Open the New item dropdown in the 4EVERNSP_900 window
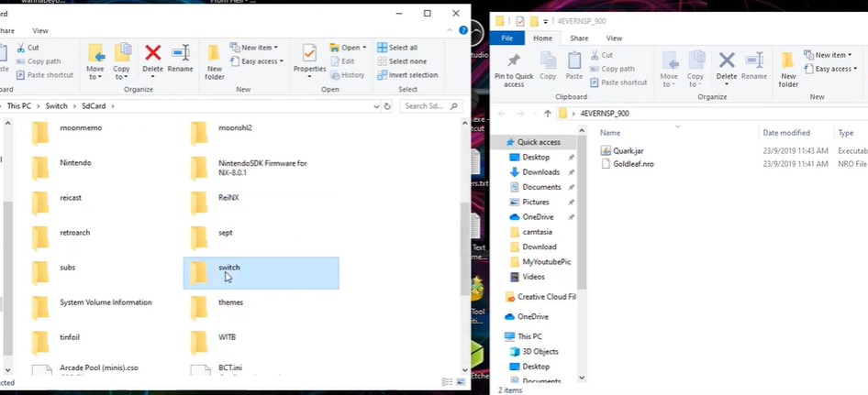Image resolution: width=868 pixels, height=395 pixels. coord(829,55)
